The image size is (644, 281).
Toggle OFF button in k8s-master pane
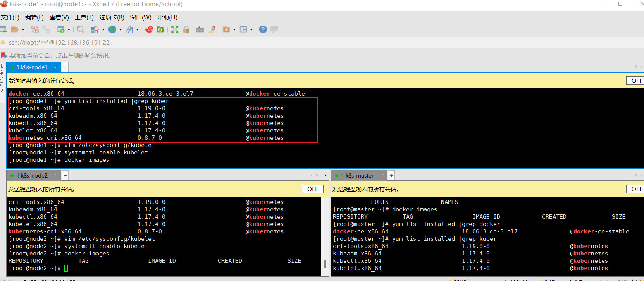[636, 189]
